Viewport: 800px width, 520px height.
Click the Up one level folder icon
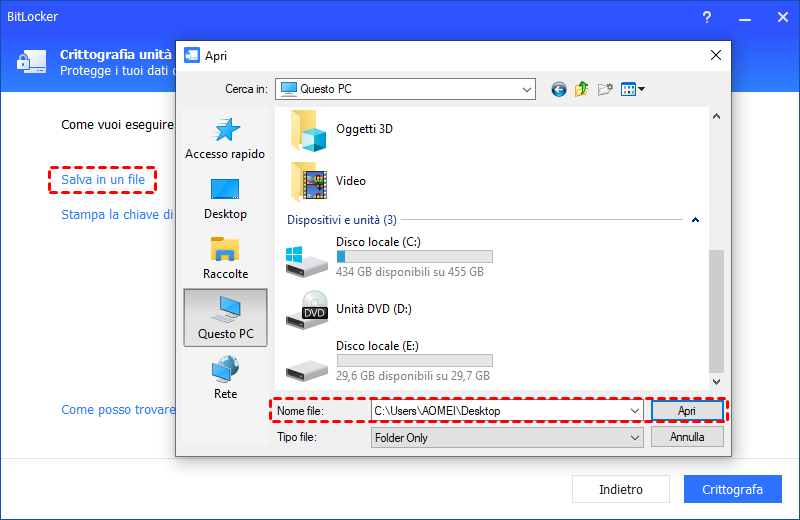pyautogui.click(x=582, y=89)
